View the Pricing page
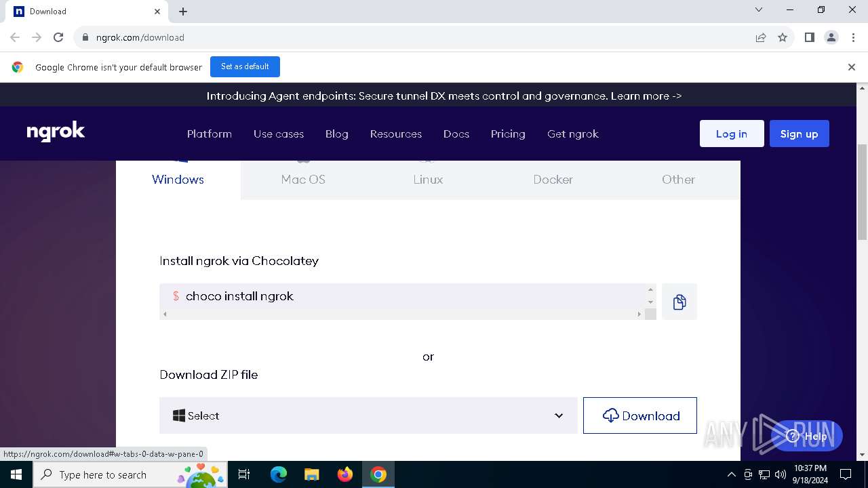 (x=508, y=134)
